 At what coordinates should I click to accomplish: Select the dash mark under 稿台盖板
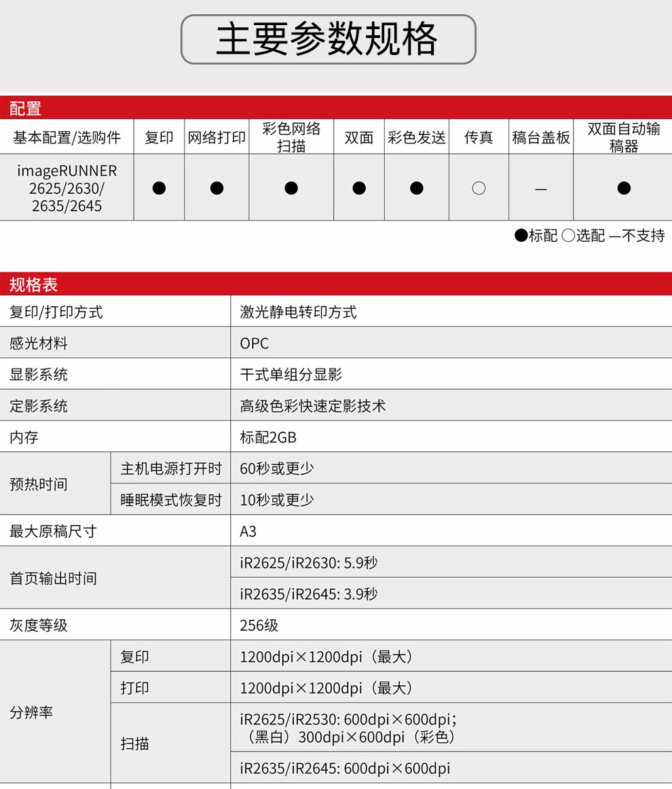[x=541, y=189]
